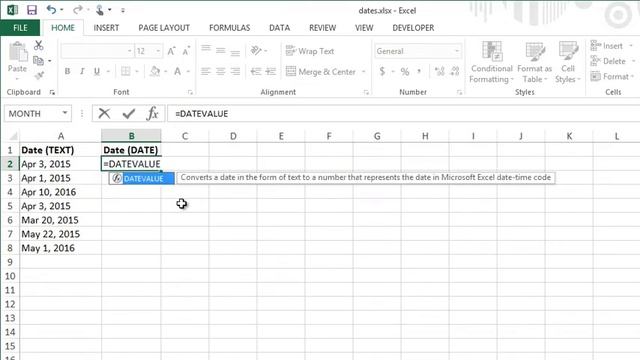This screenshot has height=360, width=640.
Task: Open Conditional Formatting menu
Action: click(491, 62)
